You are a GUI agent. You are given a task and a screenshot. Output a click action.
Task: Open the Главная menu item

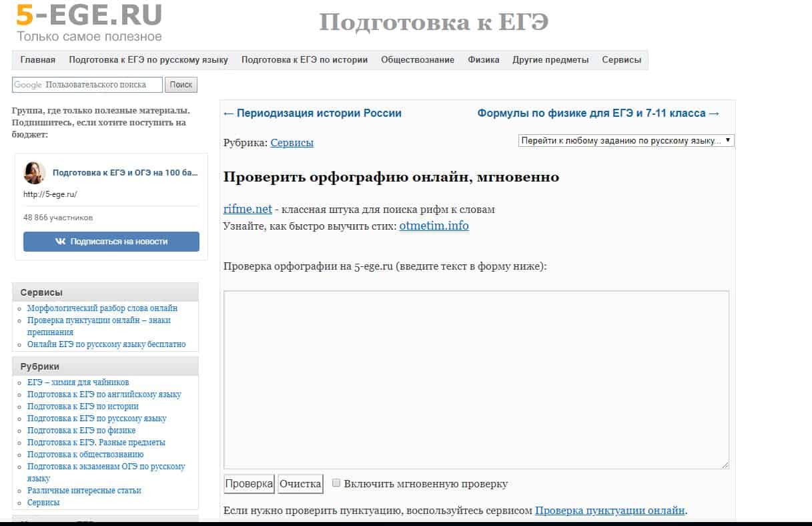pyautogui.click(x=38, y=60)
